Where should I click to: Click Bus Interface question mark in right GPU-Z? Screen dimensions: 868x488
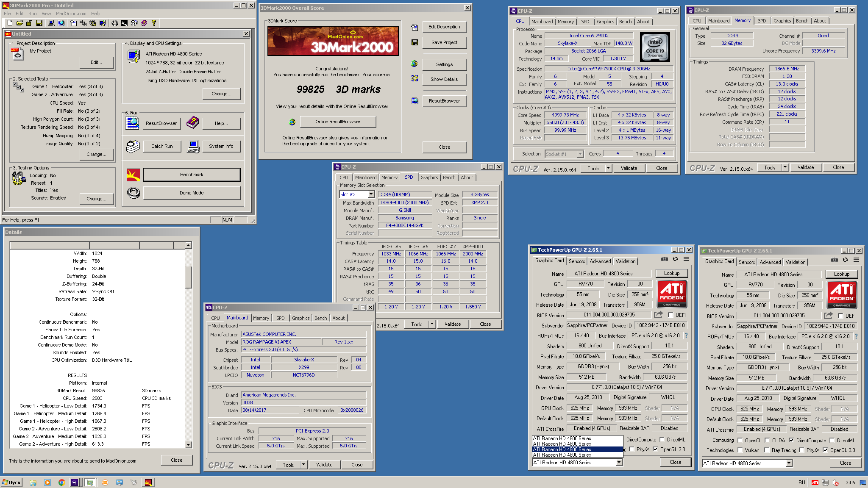tap(856, 336)
